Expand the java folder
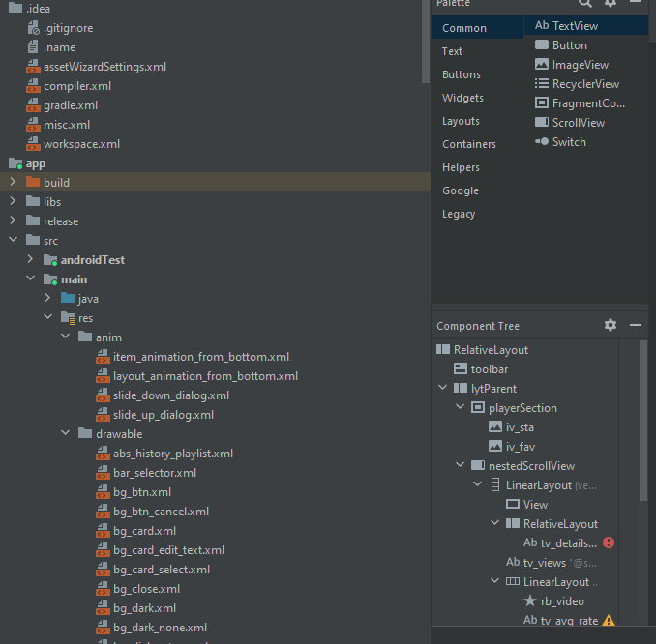Screen dimensions: 656x644 [47, 298]
